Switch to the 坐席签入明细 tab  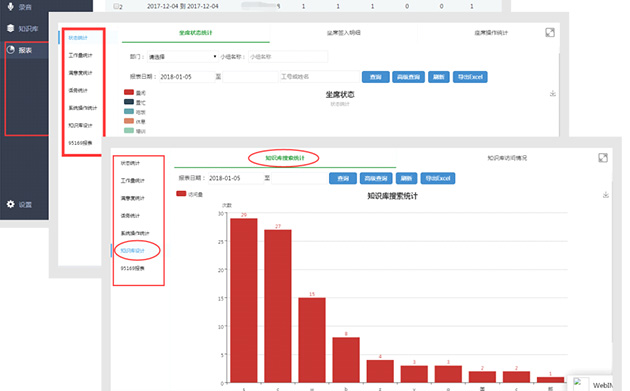point(344,33)
